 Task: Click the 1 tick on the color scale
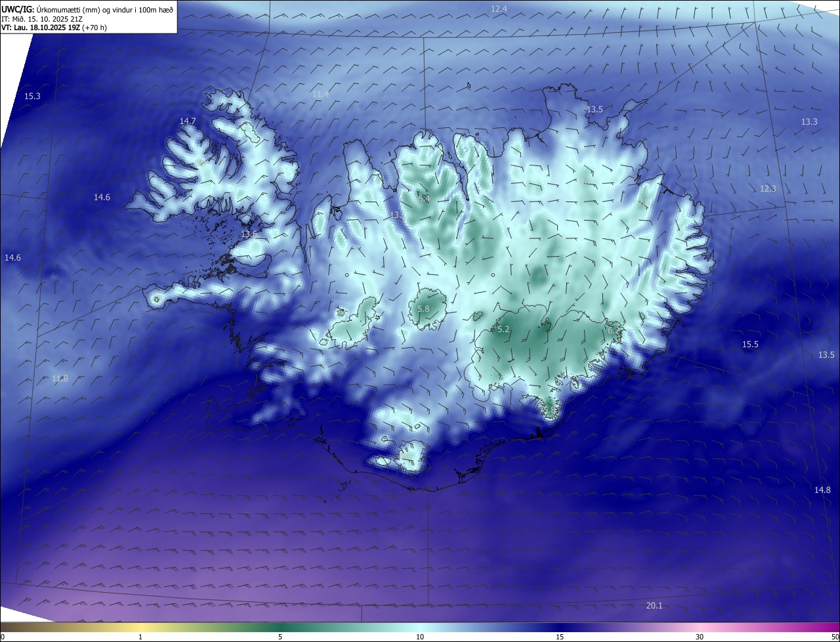tap(140, 637)
